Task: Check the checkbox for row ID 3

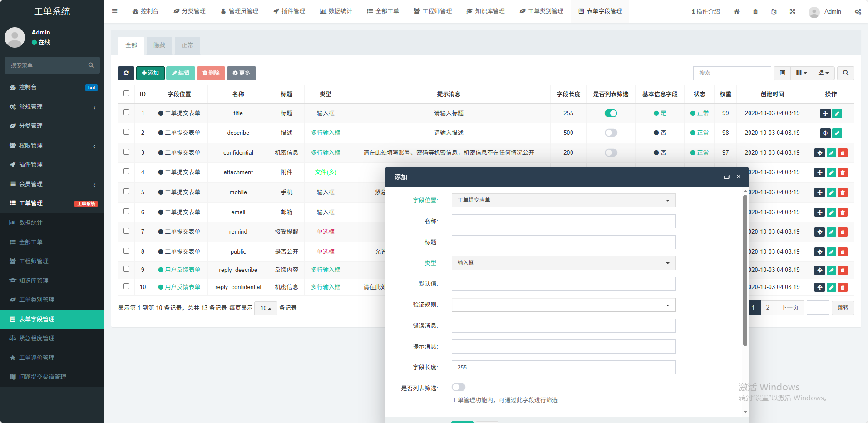Action: pos(127,152)
